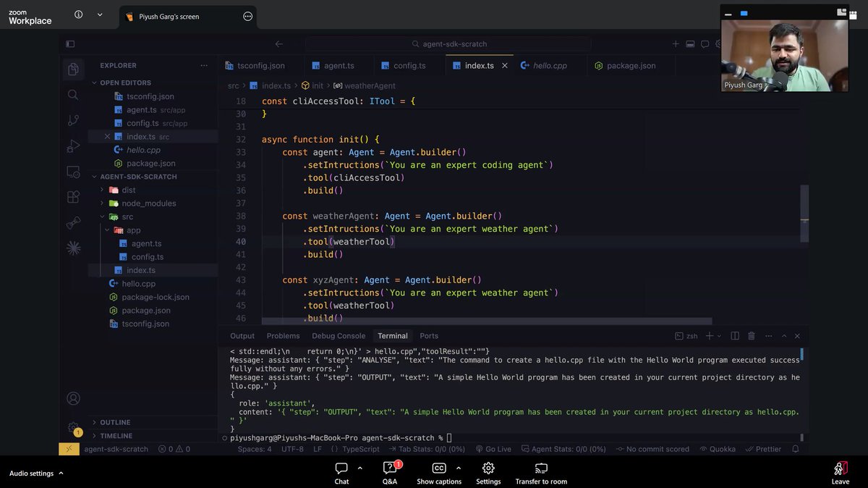Viewport: 868px width, 488px height.
Task: Switch to the hello.cpp editor tab
Action: pos(550,65)
